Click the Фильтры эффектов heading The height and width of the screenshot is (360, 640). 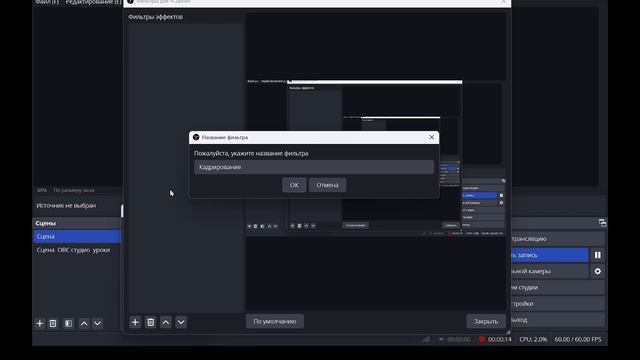[156, 17]
